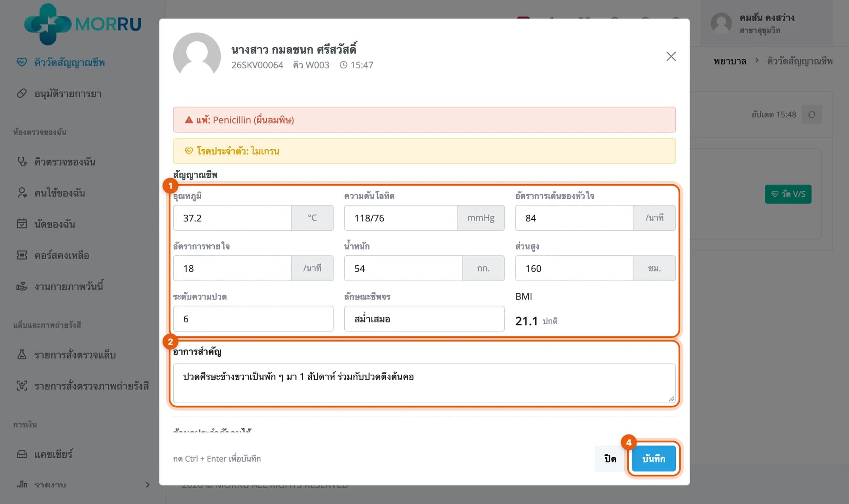Click the อุณหภูมิ field showing 37.2
849x504 pixels.
pyautogui.click(x=232, y=218)
